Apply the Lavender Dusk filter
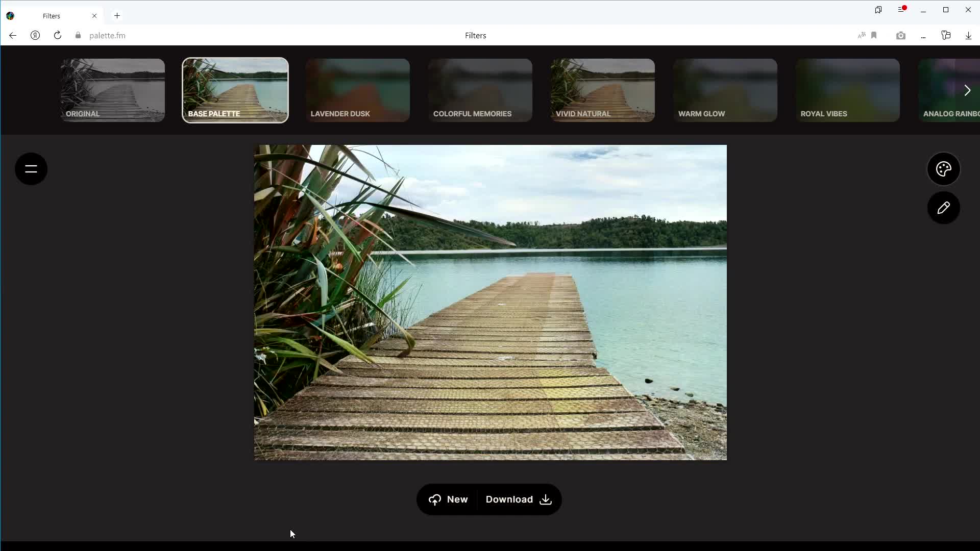 click(358, 90)
